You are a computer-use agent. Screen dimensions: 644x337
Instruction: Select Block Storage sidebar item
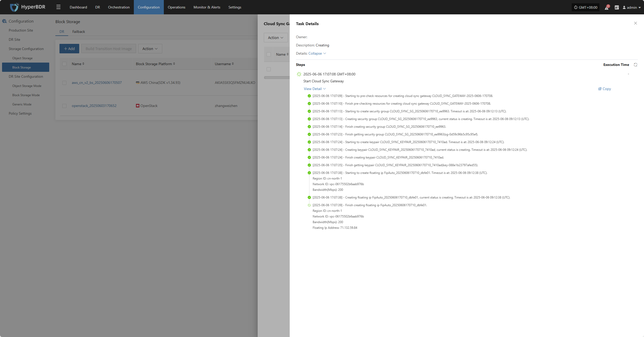click(26, 67)
